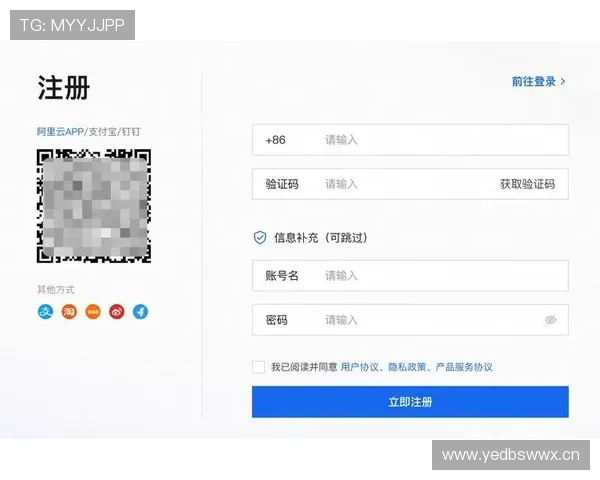The height and width of the screenshot is (480, 600).
Task: Go to login via 前往登录 link
Action: [538, 82]
